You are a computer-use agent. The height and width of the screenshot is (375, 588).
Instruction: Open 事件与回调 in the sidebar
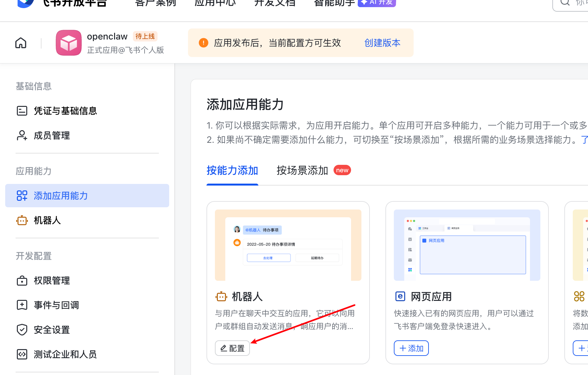(87, 305)
